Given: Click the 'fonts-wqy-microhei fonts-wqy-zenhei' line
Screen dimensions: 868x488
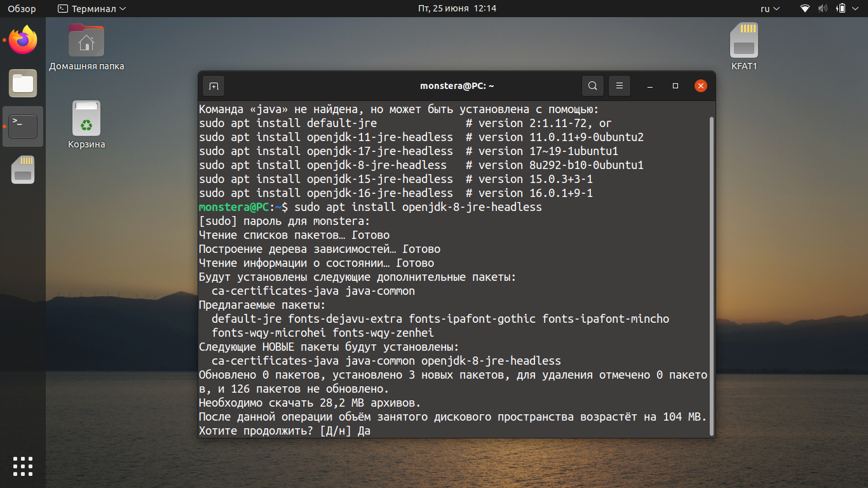Looking at the screenshot, I should tap(323, 333).
